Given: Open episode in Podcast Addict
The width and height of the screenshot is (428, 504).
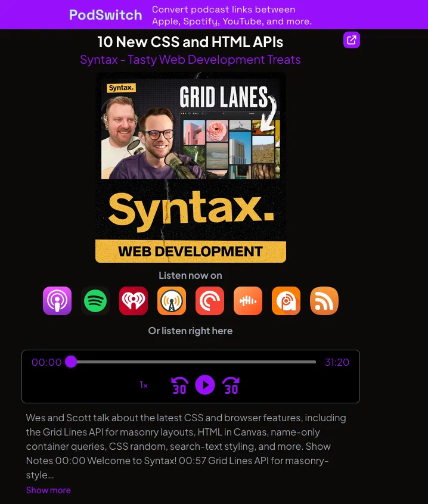Looking at the screenshot, I should [286, 301].
